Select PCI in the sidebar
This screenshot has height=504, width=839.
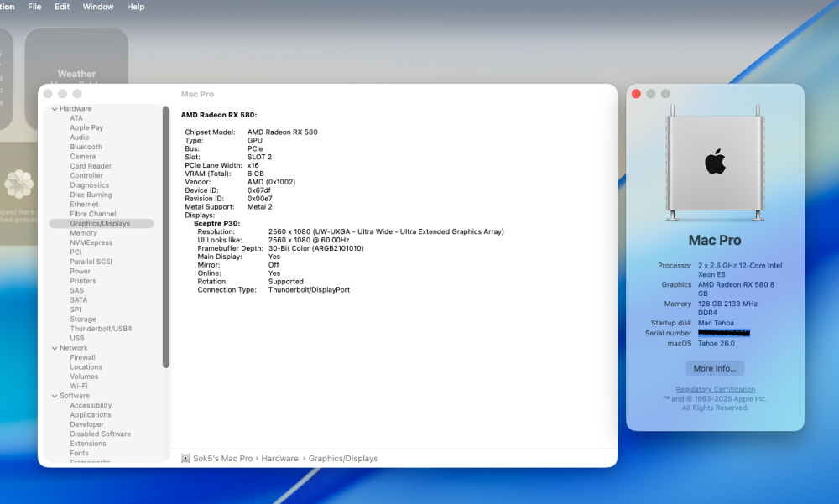76,252
